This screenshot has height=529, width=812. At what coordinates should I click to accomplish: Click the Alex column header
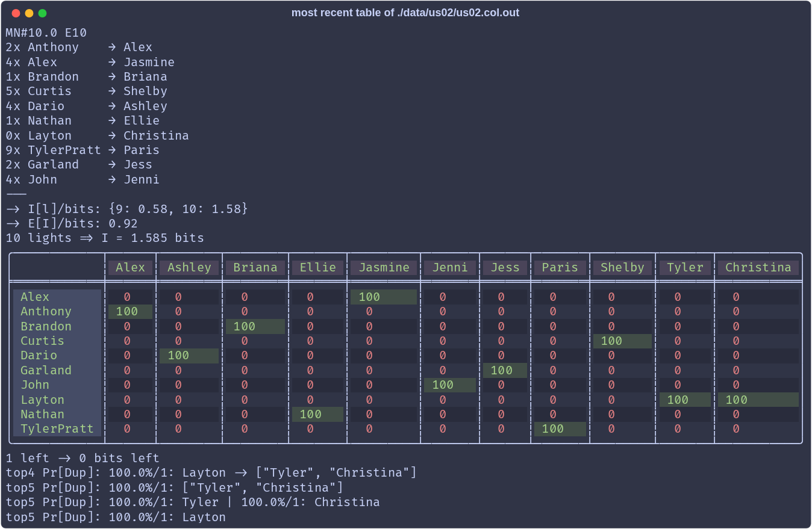[131, 268]
